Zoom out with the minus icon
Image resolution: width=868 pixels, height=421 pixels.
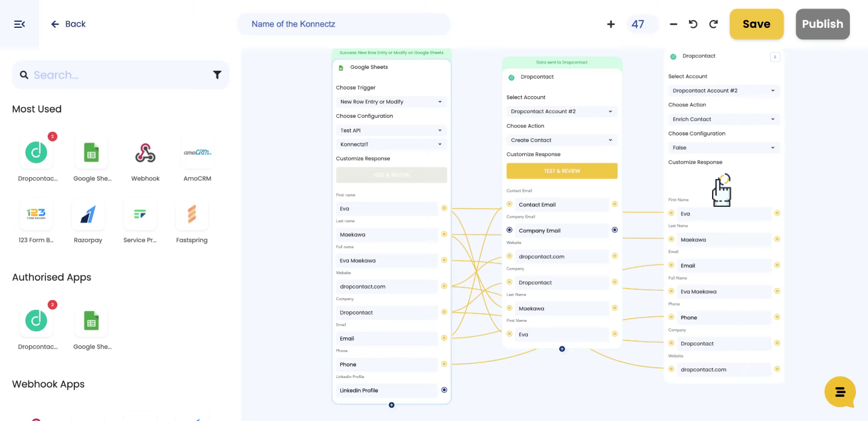[673, 24]
